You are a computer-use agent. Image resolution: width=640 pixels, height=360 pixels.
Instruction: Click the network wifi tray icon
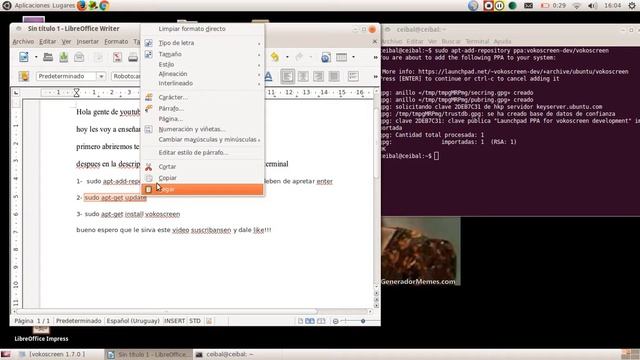(576, 6)
